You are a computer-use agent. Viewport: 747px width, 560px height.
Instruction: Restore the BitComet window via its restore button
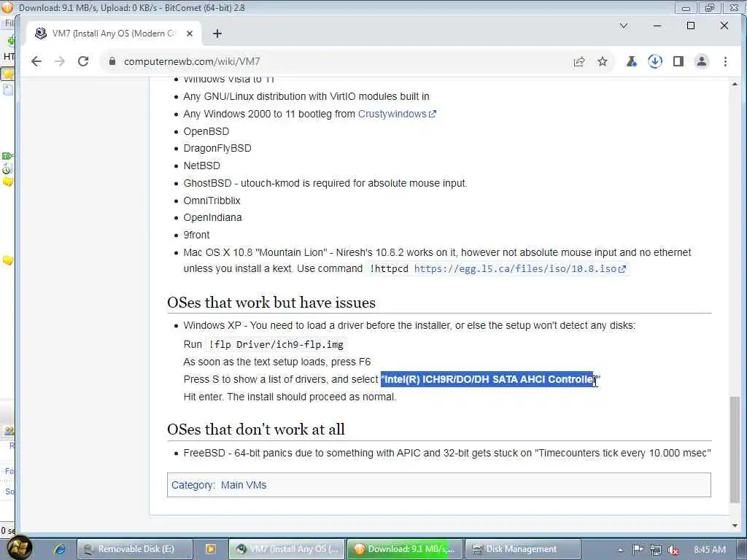(x=709, y=7)
